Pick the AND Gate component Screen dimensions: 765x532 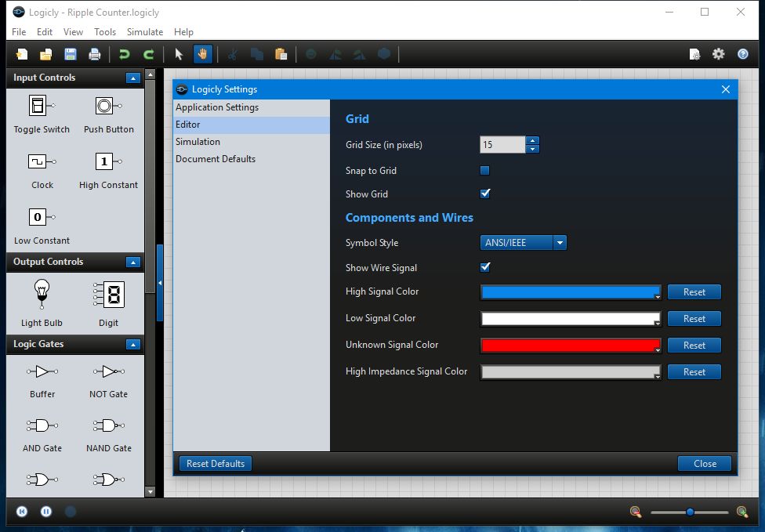[x=42, y=436]
